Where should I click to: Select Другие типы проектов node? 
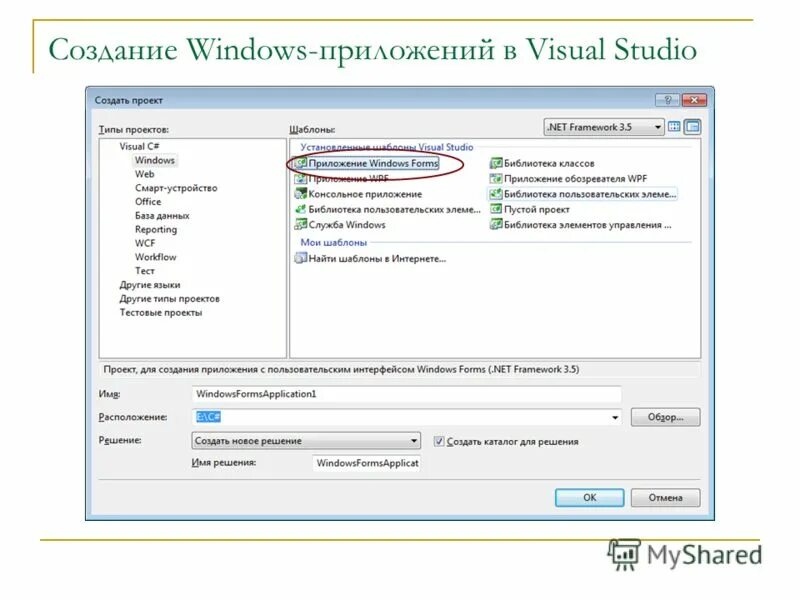(169, 298)
